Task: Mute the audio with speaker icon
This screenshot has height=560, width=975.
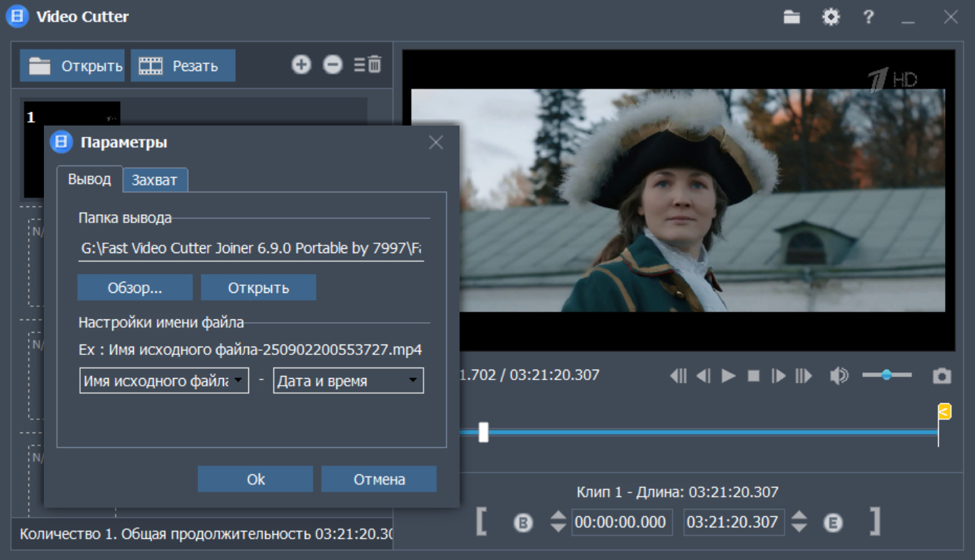Action: click(x=839, y=376)
